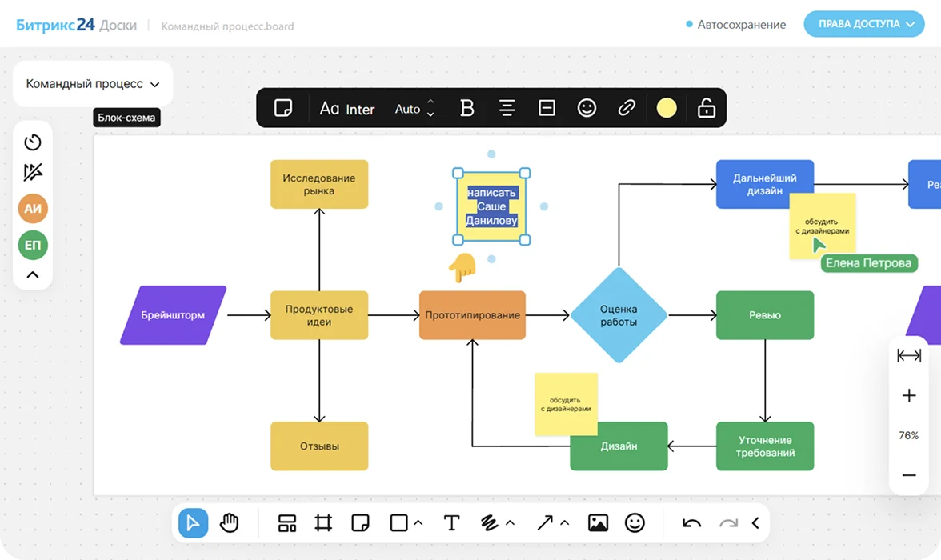Open the 'Командный процесс' board dropdown
Screen dimensions: 941x560
click(93, 84)
